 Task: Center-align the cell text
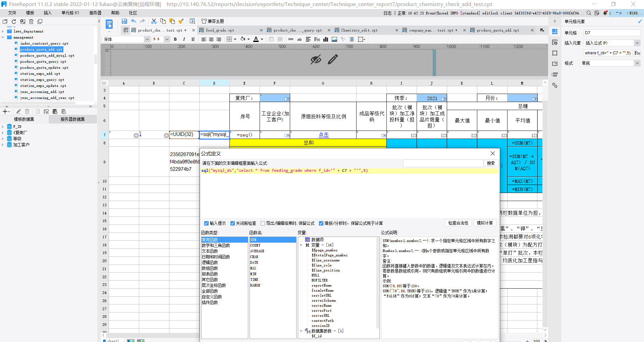[211, 39]
